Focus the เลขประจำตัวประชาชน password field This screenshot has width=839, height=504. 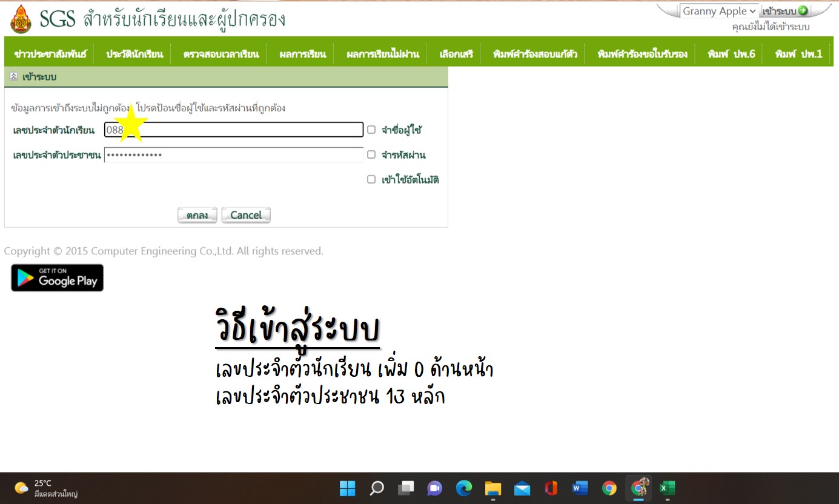pos(234,155)
